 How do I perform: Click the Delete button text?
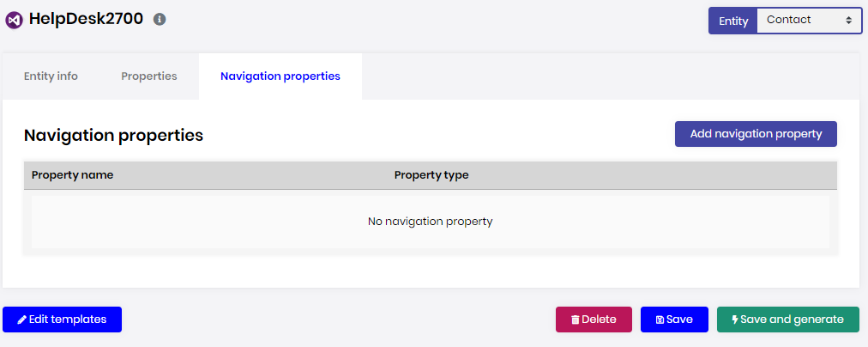pos(599,320)
